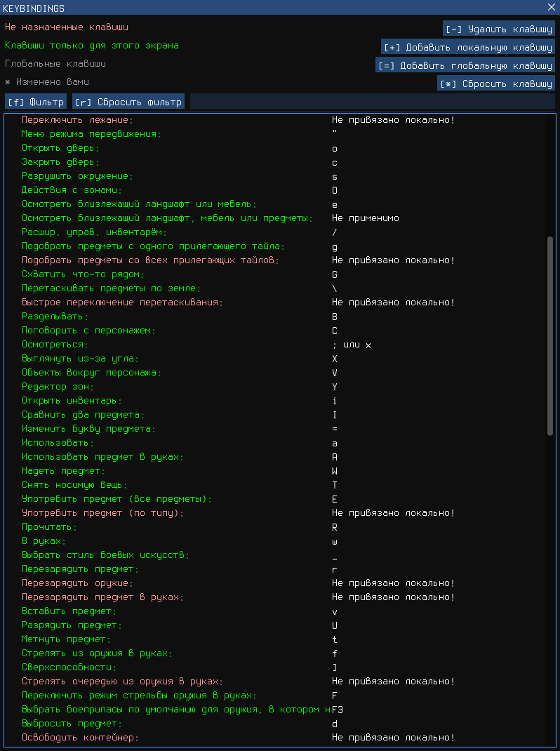Click 'Открыть инвентарь' keybinding entry

coord(72,401)
